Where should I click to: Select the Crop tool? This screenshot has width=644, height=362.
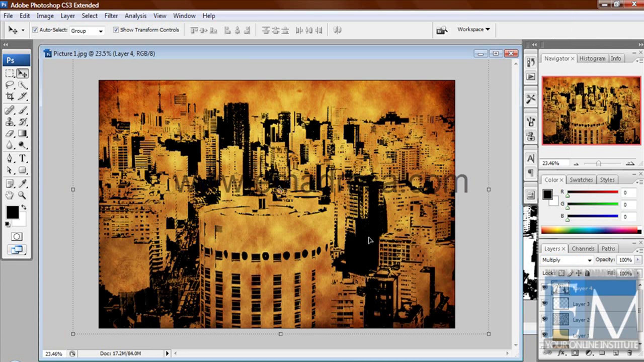[10, 97]
